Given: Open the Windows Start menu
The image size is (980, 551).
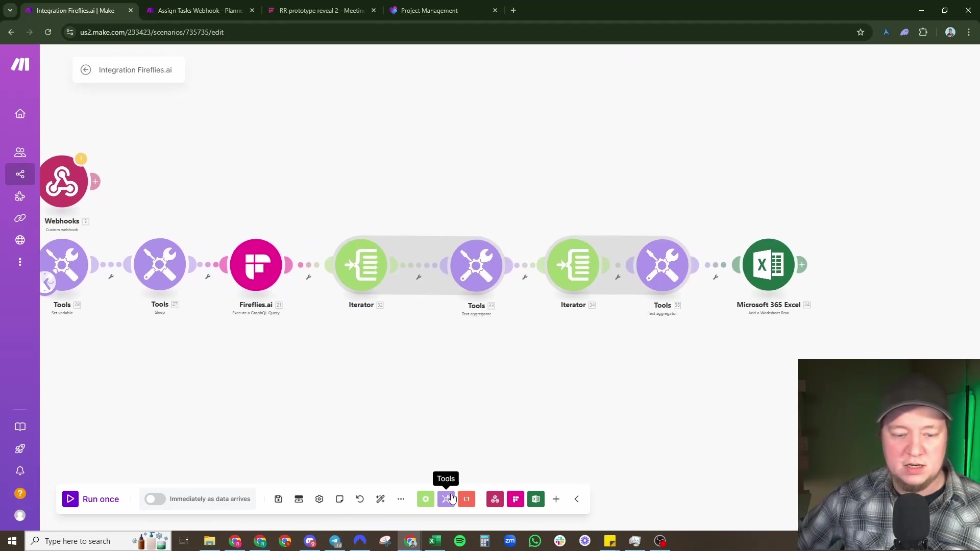Looking at the screenshot, I should 12,541.
